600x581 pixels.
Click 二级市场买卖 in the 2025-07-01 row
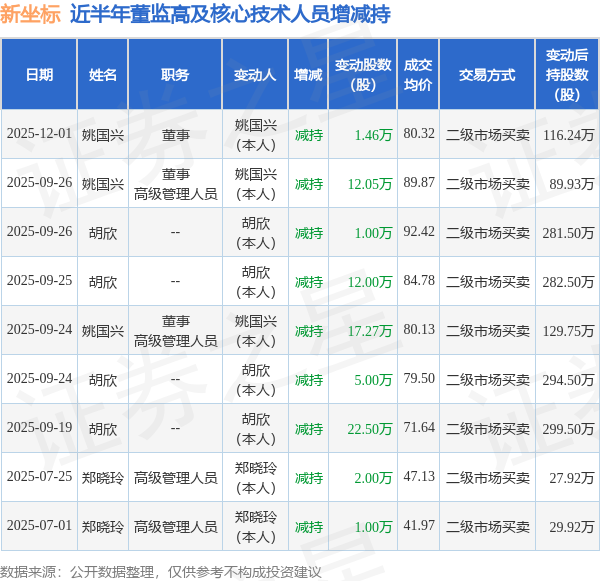point(488,527)
